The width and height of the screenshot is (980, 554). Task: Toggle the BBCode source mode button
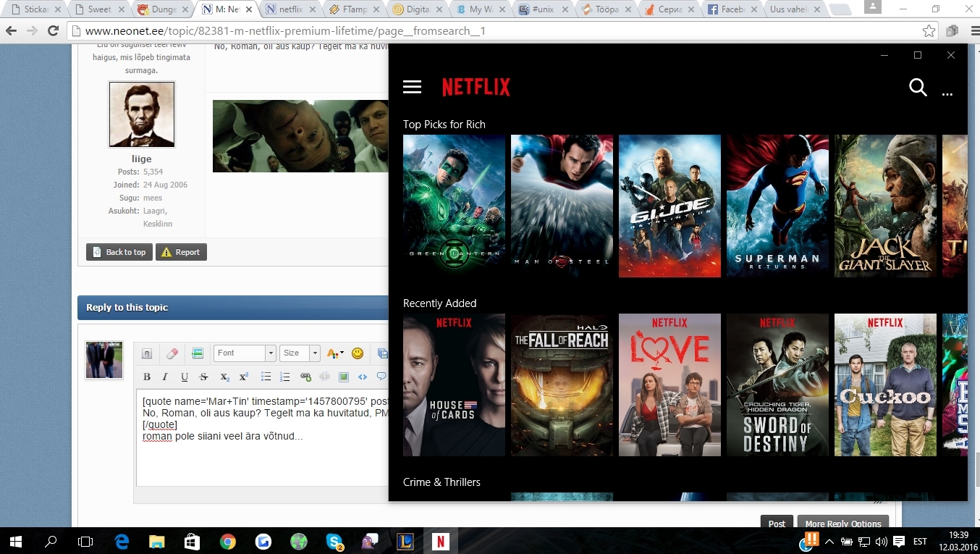[147, 353]
